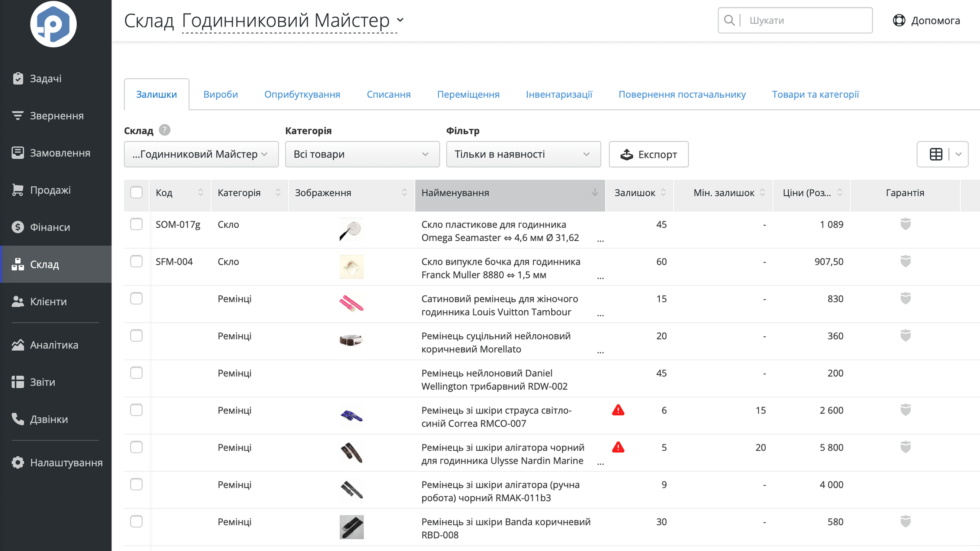Open Повернення постачальнику tab link

pos(682,94)
